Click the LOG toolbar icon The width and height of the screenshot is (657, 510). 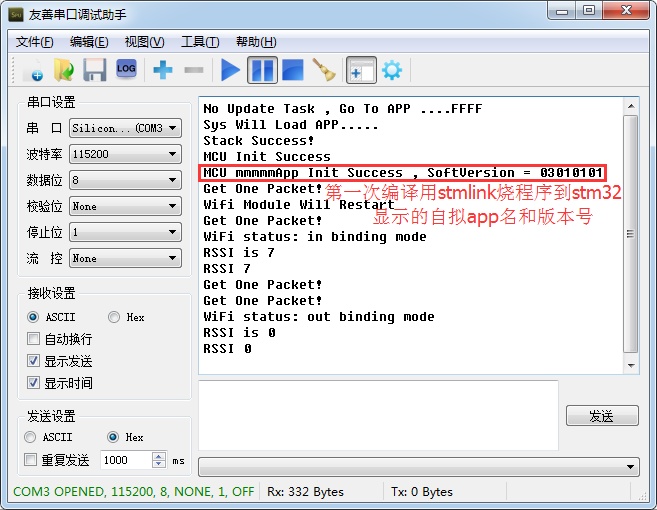tap(126, 69)
